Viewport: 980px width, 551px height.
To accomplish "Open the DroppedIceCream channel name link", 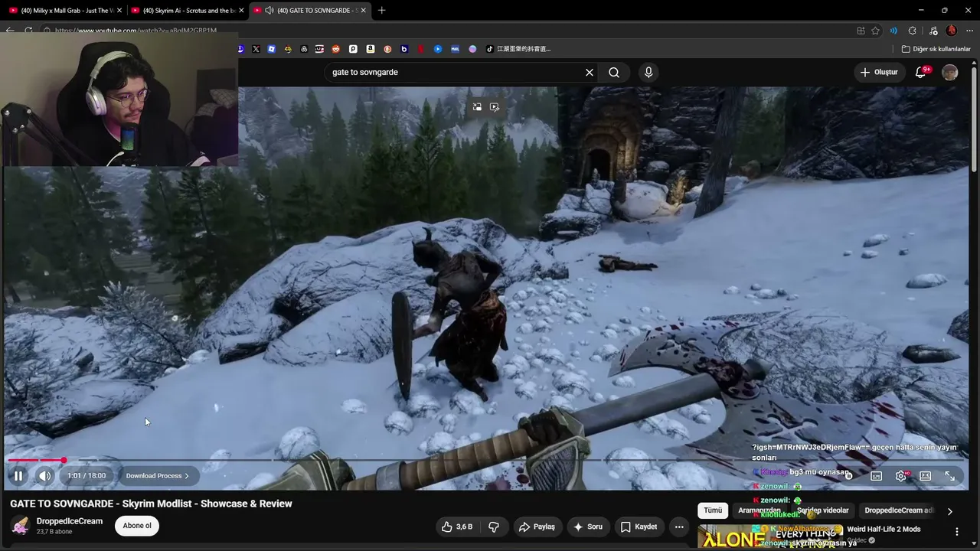I will tap(70, 521).
